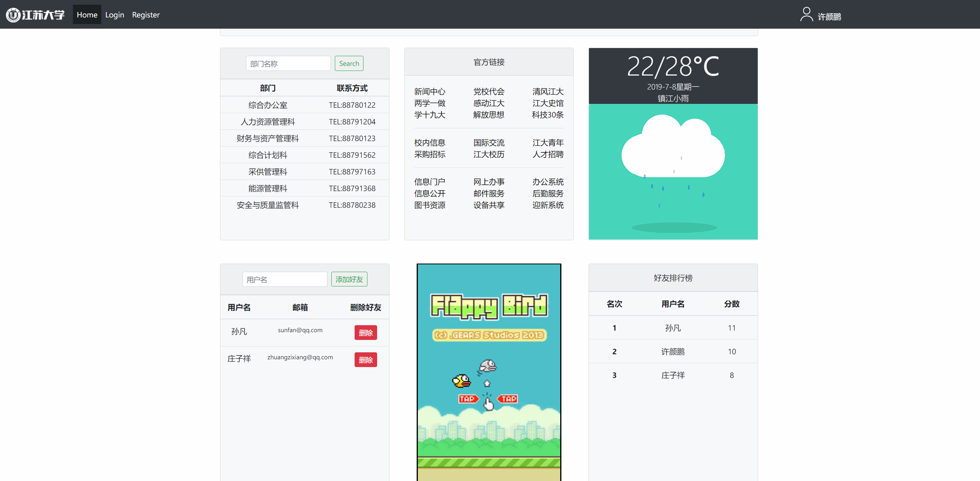
Task: Click the yellow Flappy Bird character
Action: click(461, 381)
